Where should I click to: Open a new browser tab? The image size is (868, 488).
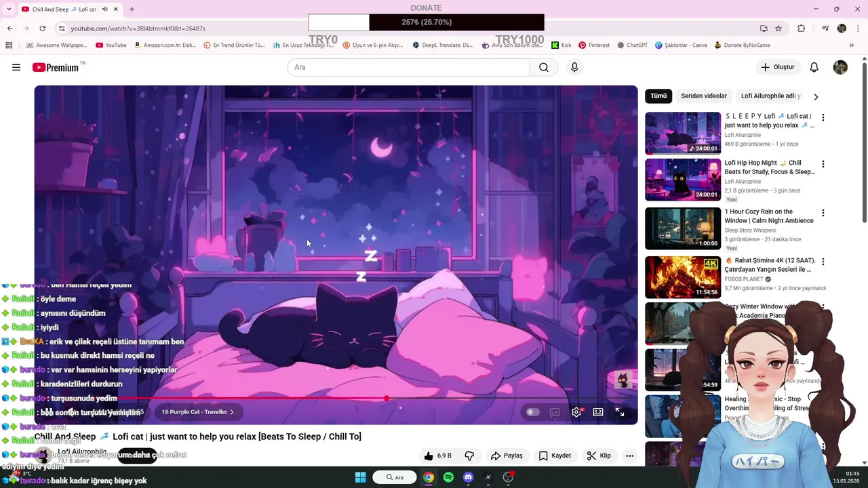tap(132, 9)
